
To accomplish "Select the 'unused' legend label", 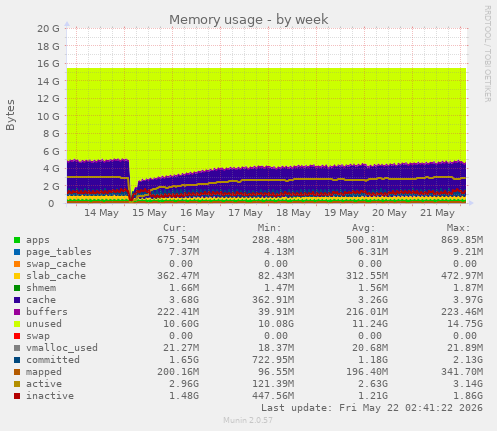I will (x=44, y=324).
